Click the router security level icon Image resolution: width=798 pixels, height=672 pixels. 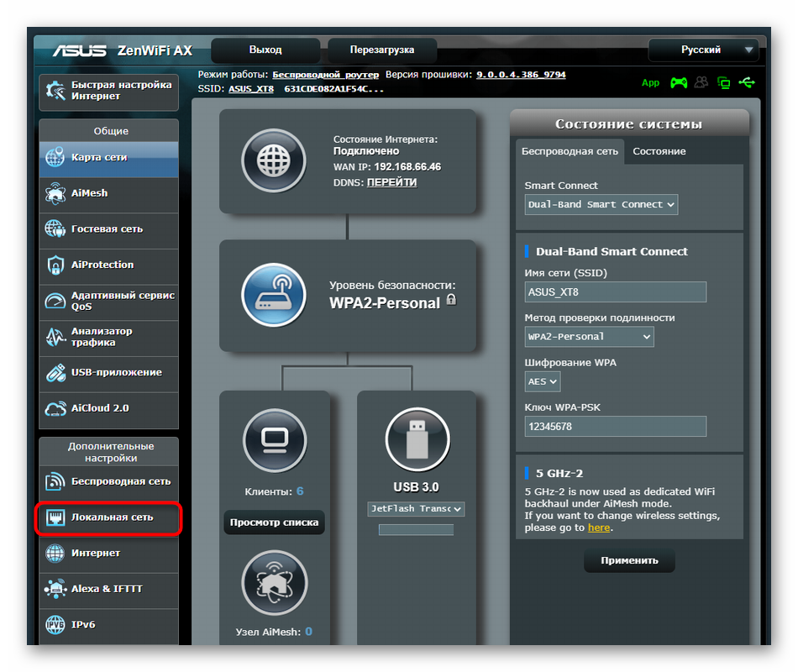coord(273,295)
